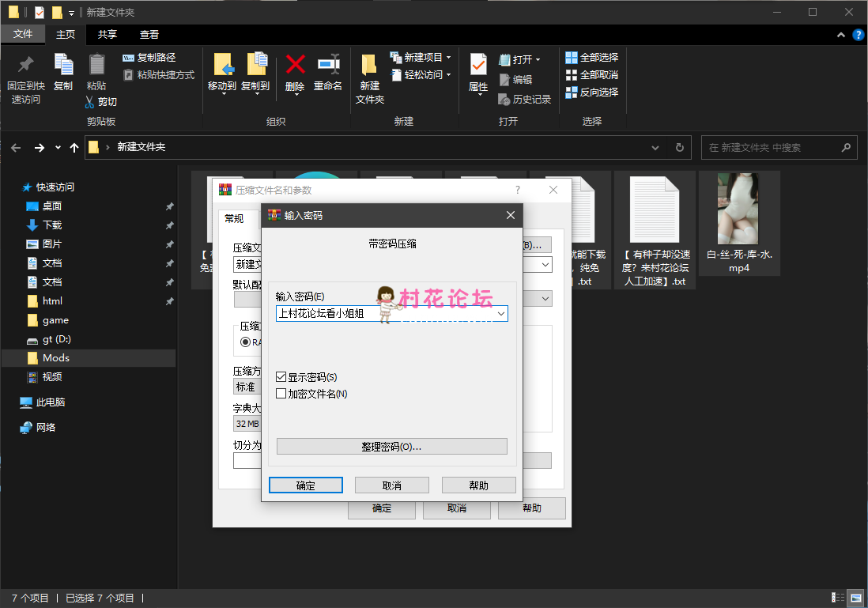Open Properties (属性) icon in ribbon
The width and height of the screenshot is (868, 608).
coord(478,65)
